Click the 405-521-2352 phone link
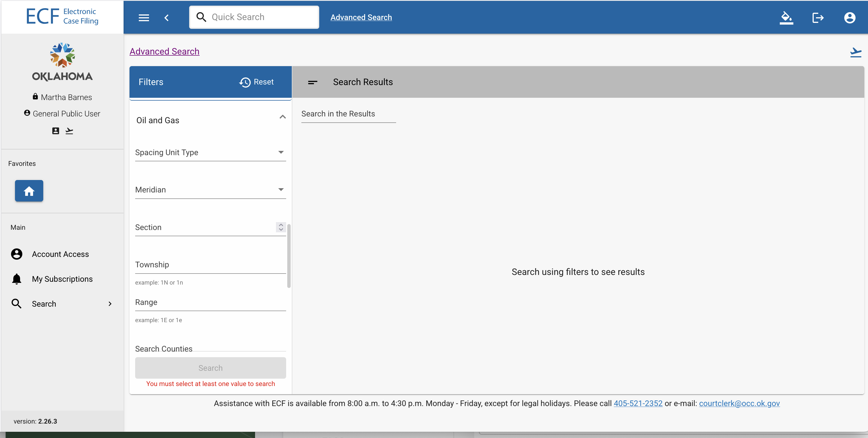 638,403
